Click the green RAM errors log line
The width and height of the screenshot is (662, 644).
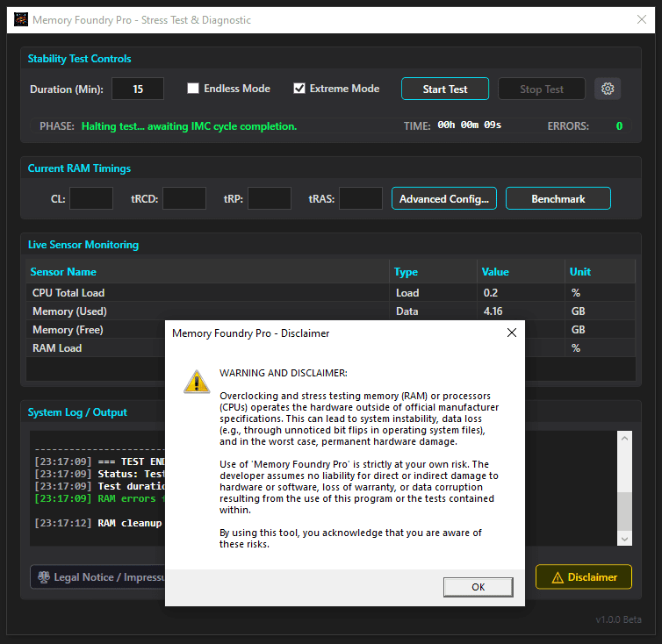tap(99, 498)
